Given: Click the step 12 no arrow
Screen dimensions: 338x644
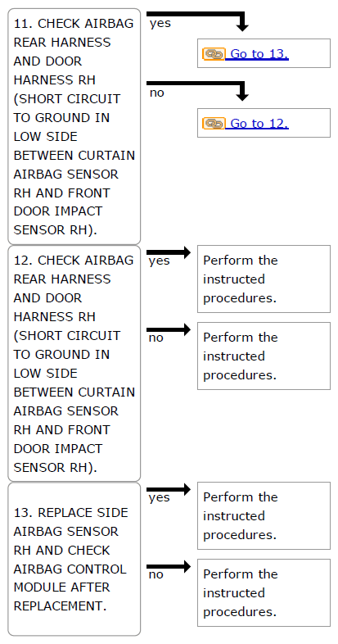Looking at the screenshot, I should pyautogui.click(x=169, y=329).
